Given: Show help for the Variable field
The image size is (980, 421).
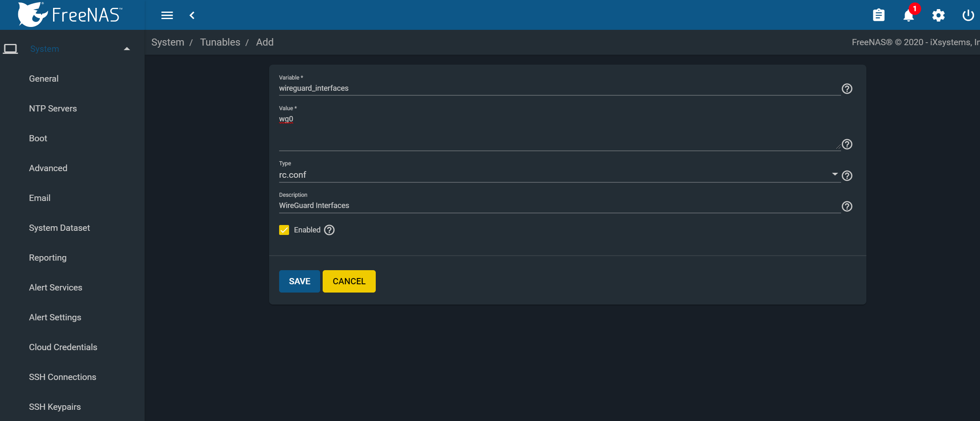Looking at the screenshot, I should point(847,89).
